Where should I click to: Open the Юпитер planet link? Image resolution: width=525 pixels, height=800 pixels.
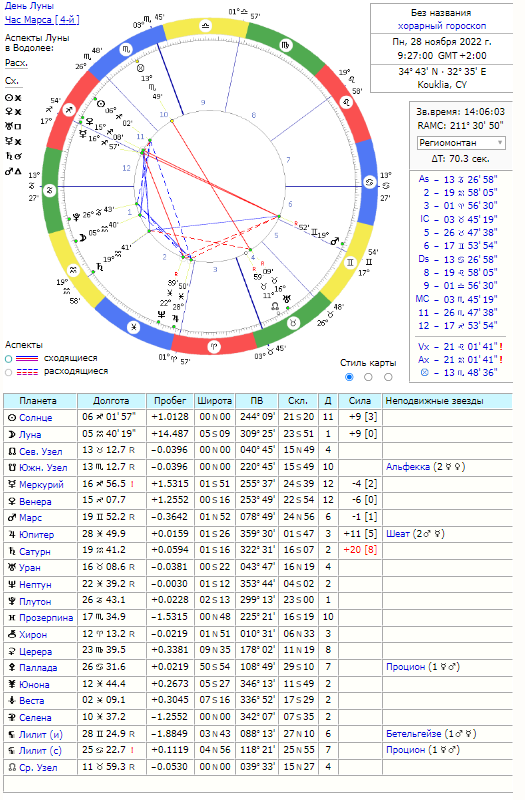pos(36,535)
